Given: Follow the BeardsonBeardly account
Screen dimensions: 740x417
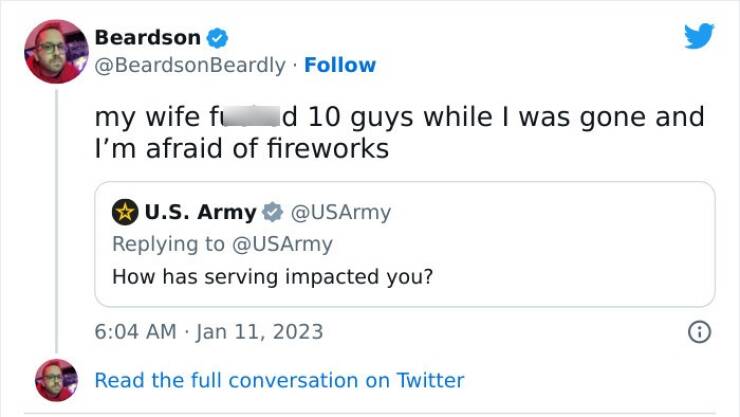Looking at the screenshot, I should click(340, 65).
